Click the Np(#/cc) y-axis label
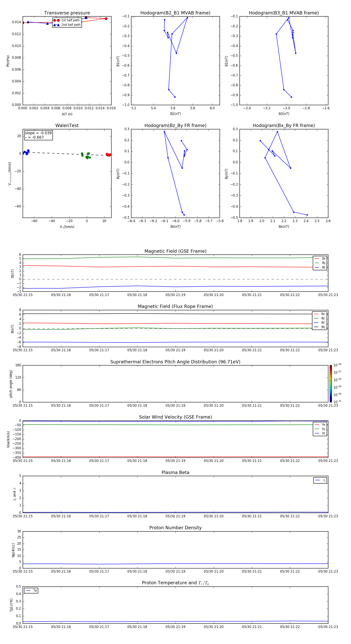This screenshot has width=351, height=644. tap(13, 550)
